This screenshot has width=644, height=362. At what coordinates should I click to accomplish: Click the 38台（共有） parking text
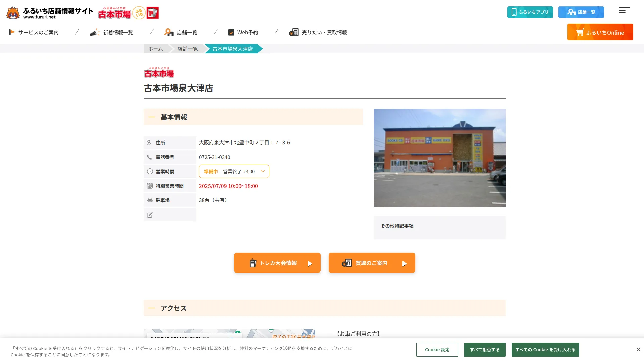click(x=214, y=200)
